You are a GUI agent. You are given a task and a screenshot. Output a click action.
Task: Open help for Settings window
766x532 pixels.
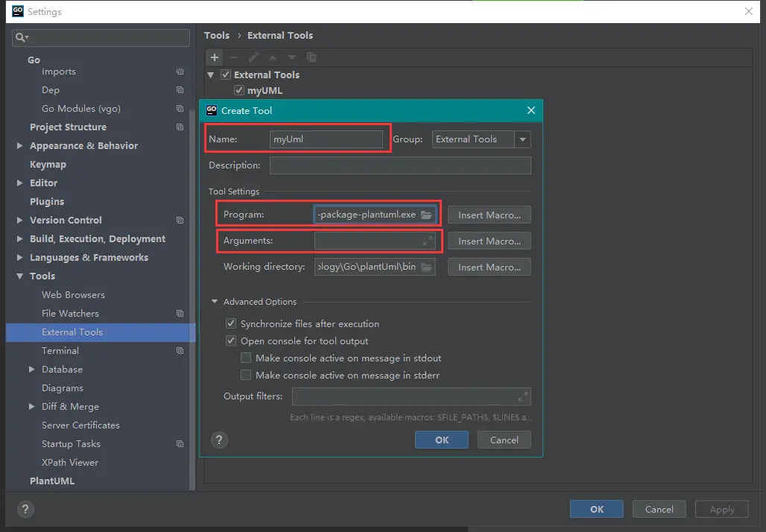click(x=25, y=509)
